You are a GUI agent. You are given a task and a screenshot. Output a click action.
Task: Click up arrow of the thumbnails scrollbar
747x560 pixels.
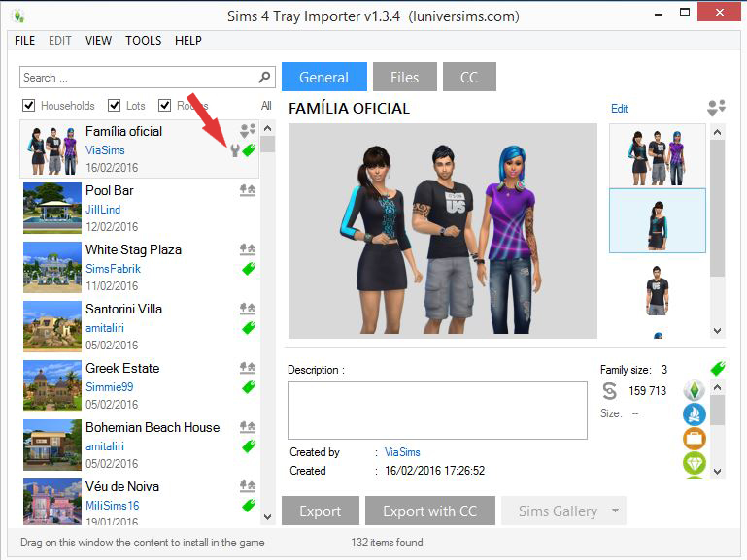click(x=718, y=132)
